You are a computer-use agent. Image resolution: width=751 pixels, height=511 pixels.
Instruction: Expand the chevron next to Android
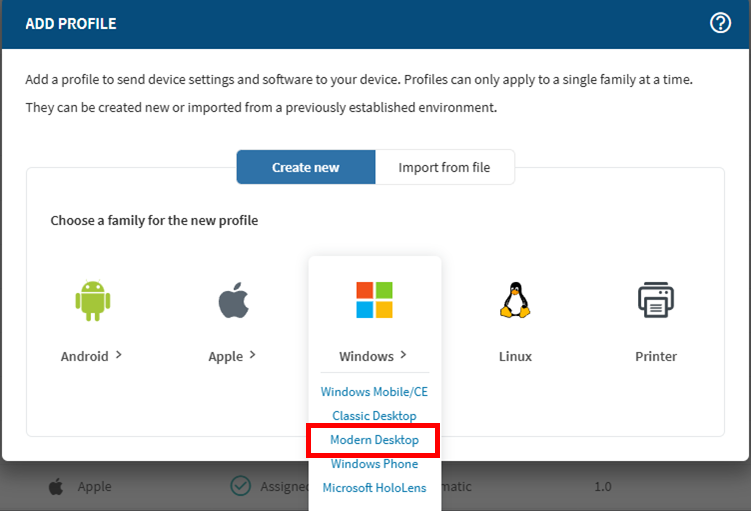point(119,354)
